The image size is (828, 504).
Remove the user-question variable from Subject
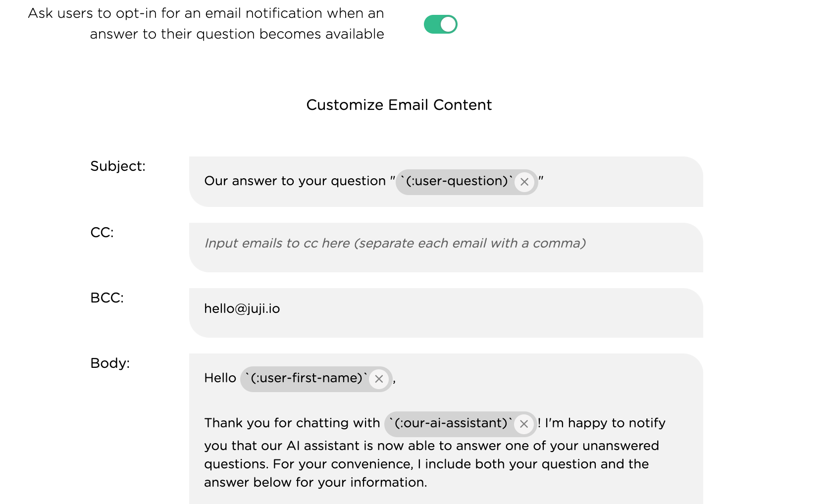pos(524,182)
